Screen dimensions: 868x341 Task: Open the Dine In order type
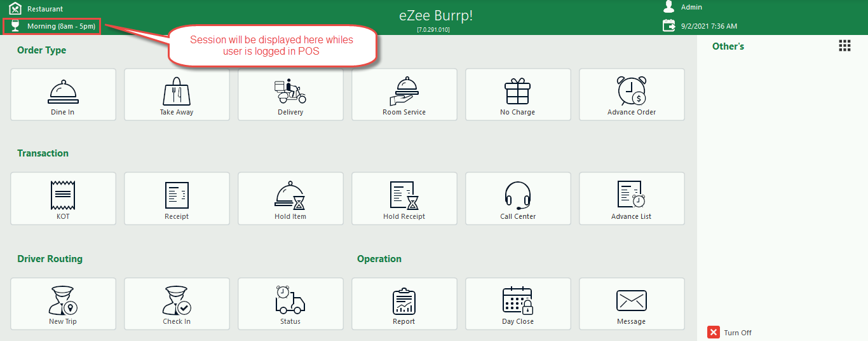click(63, 94)
